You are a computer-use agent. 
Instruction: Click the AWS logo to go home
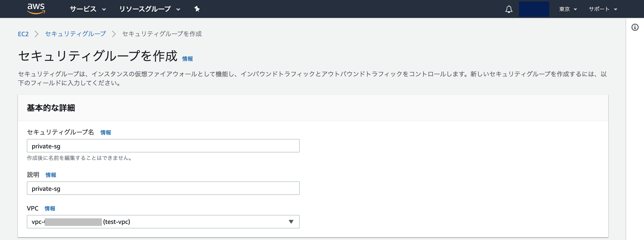click(36, 9)
